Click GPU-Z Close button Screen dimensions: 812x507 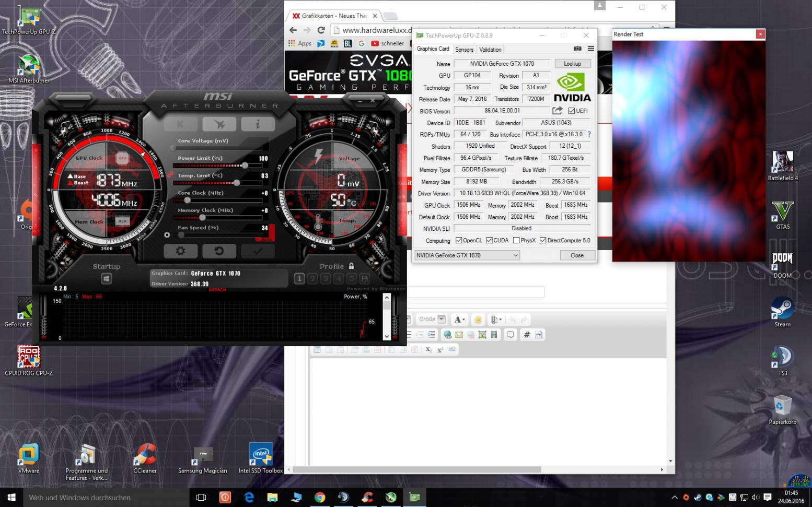click(577, 255)
